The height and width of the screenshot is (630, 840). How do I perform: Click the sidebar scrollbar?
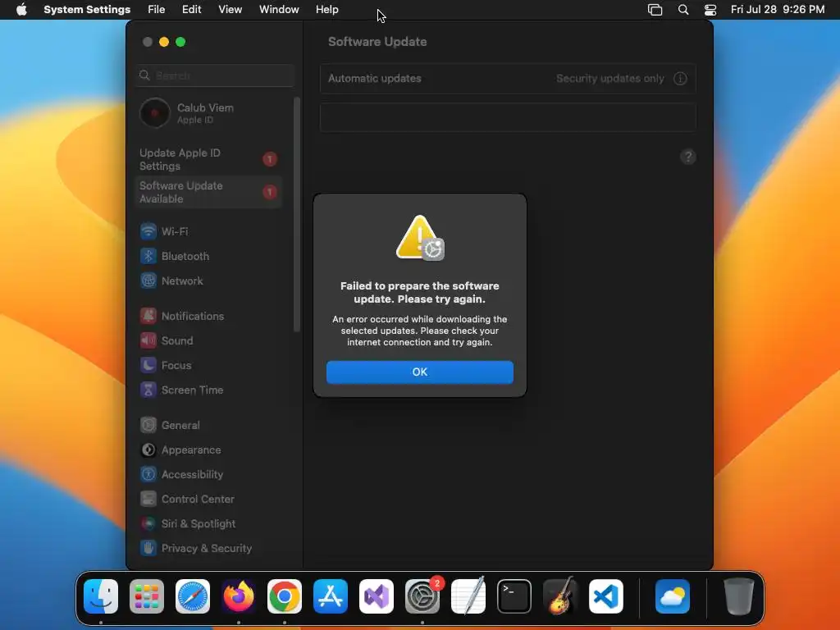(297, 214)
